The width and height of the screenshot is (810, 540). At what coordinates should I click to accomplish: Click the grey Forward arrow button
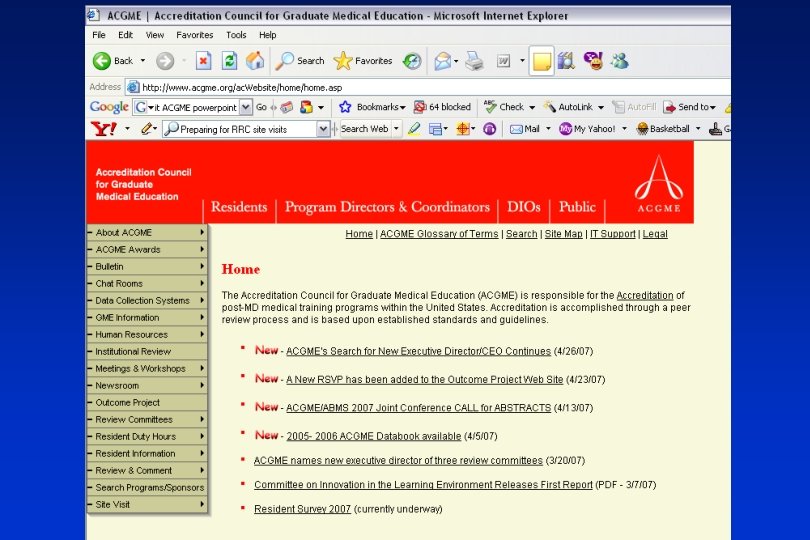165,61
